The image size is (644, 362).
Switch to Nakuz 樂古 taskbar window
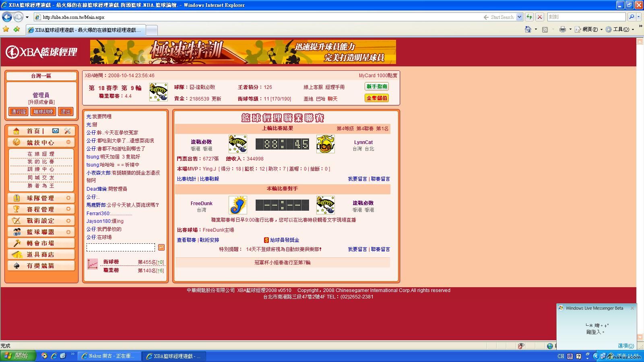(109, 356)
